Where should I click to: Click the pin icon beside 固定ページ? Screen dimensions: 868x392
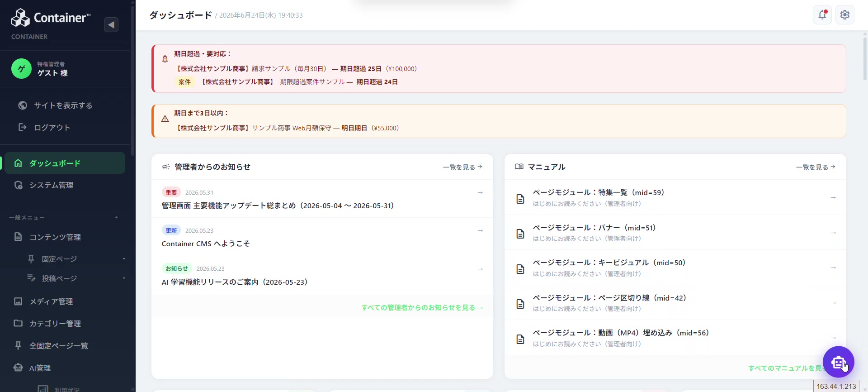pyautogui.click(x=31, y=259)
